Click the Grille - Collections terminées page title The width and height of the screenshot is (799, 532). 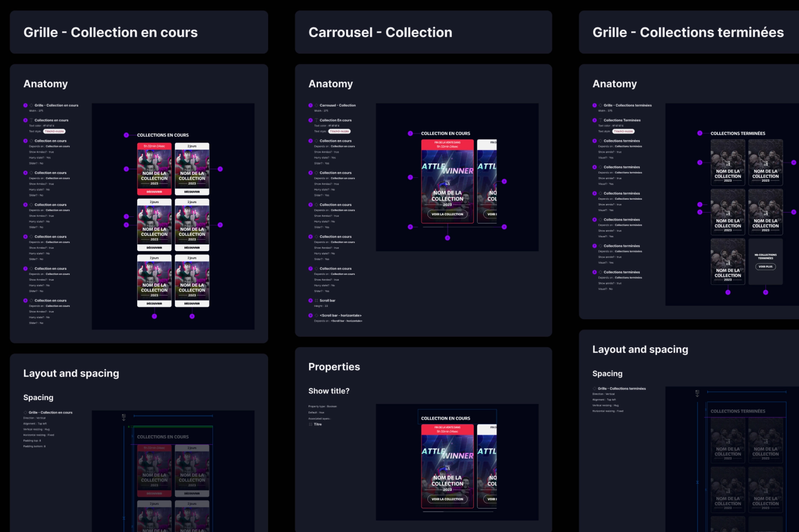688,32
